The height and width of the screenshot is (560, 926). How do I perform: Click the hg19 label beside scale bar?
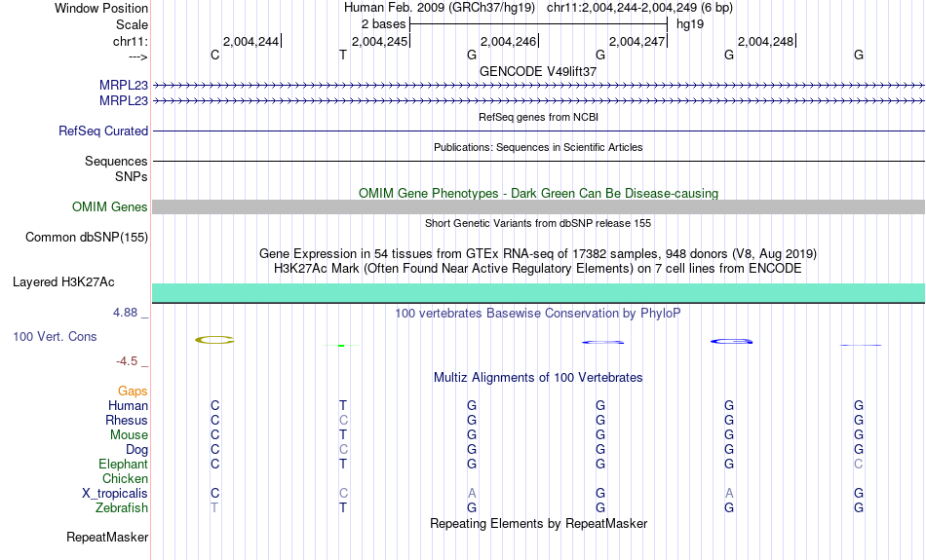point(690,24)
